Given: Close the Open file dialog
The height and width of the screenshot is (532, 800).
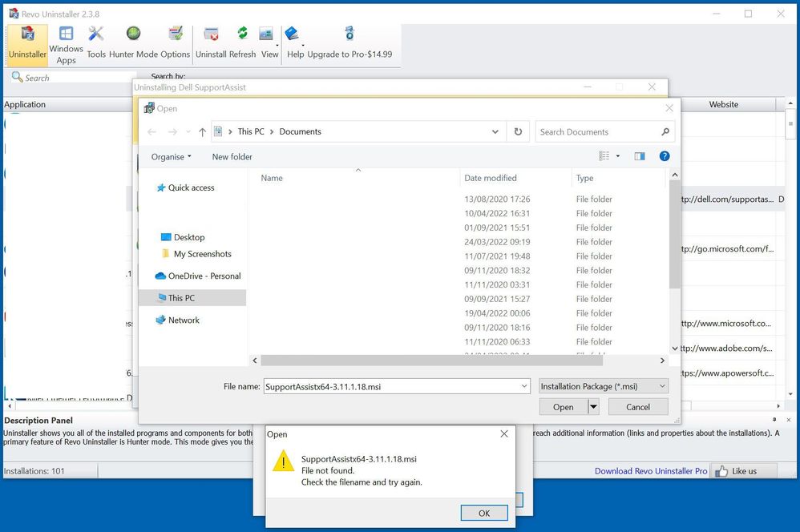Looking at the screenshot, I should pos(669,108).
